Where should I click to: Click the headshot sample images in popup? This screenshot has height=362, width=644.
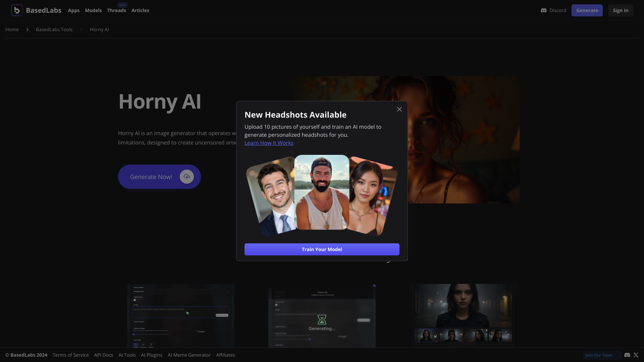pyautogui.click(x=322, y=195)
